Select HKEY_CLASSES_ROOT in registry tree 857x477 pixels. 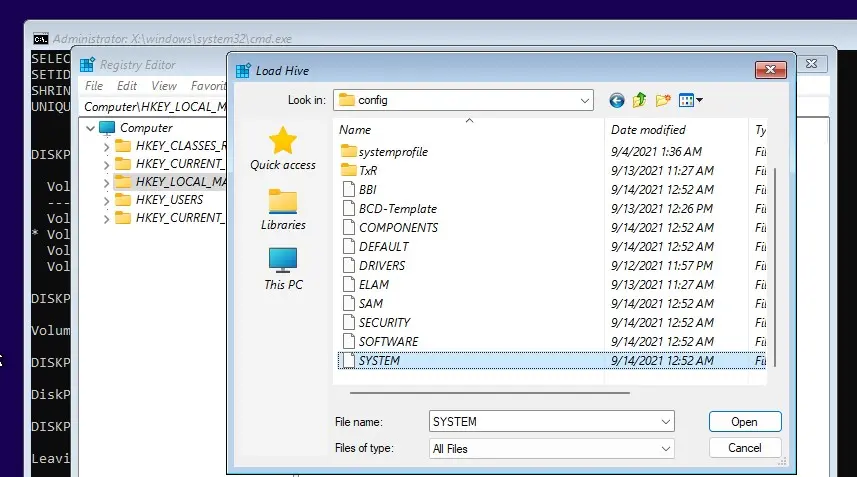(171, 146)
